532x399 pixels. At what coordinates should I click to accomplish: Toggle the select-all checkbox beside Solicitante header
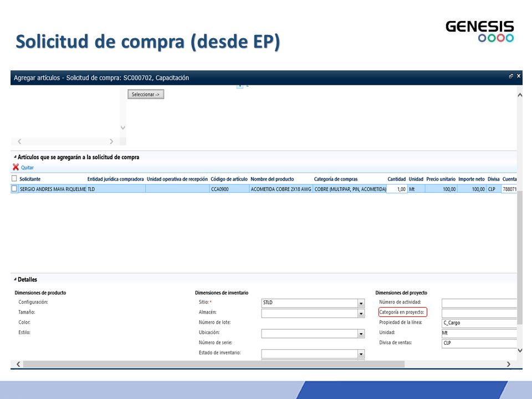[14, 178]
